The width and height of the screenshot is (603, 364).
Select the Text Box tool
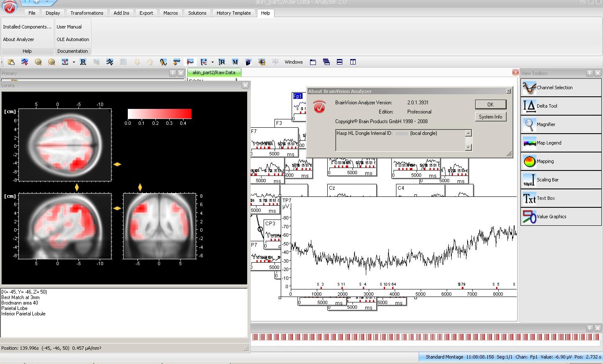click(x=561, y=198)
